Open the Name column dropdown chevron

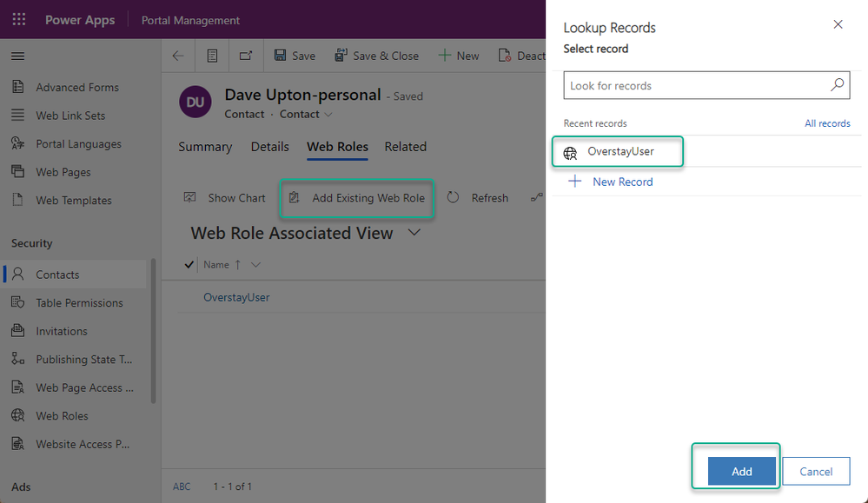255,264
